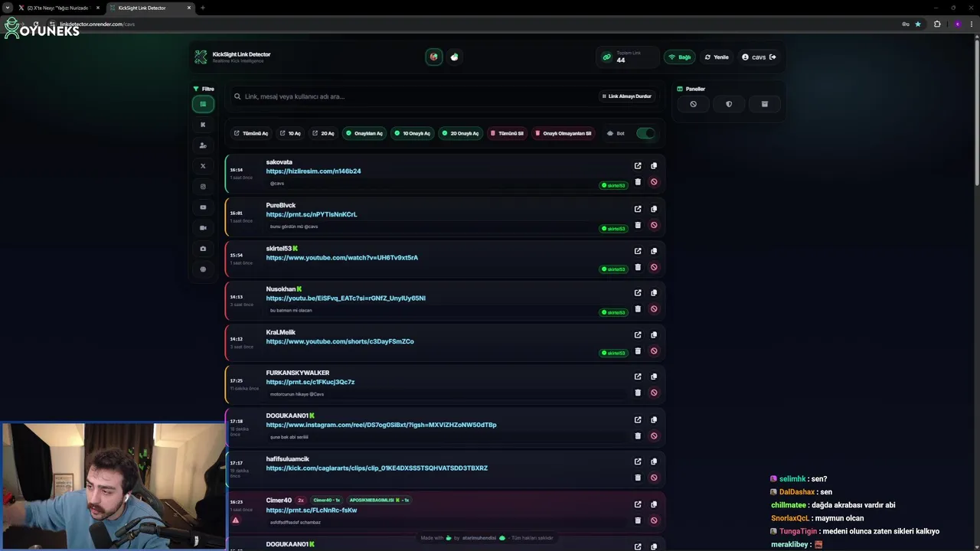This screenshot has width=980, height=551.
Task: Open KraLMelik's YouTube shorts link
Action: coord(340,341)
